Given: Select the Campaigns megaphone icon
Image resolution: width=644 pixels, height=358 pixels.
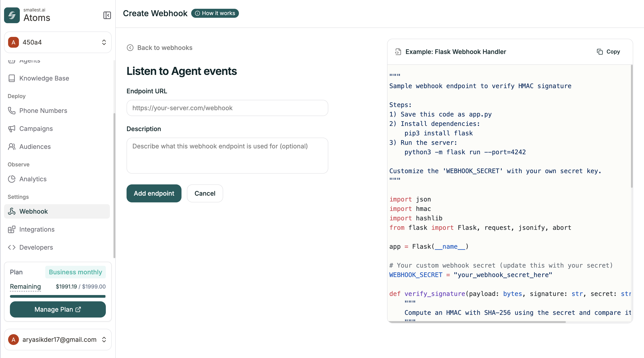Looking at the screenshot, I should pyautogui.click(x=12, y=129).
